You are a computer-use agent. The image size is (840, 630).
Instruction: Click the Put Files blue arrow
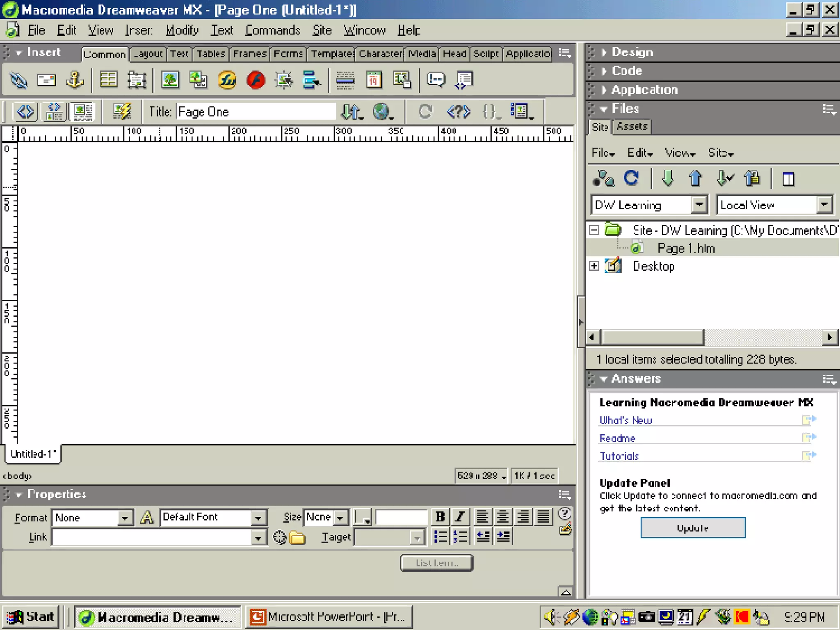point(695,178)
